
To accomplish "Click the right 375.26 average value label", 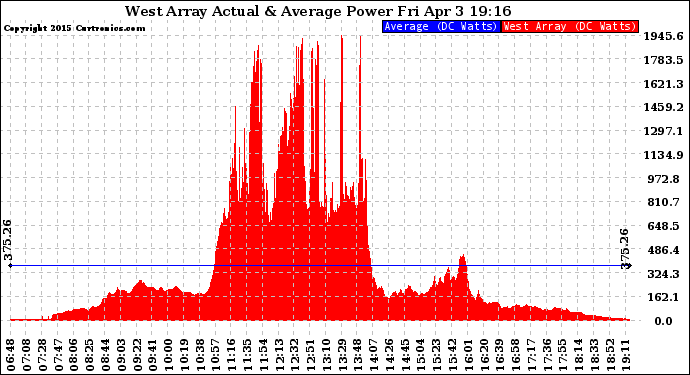I will (624, 249).
